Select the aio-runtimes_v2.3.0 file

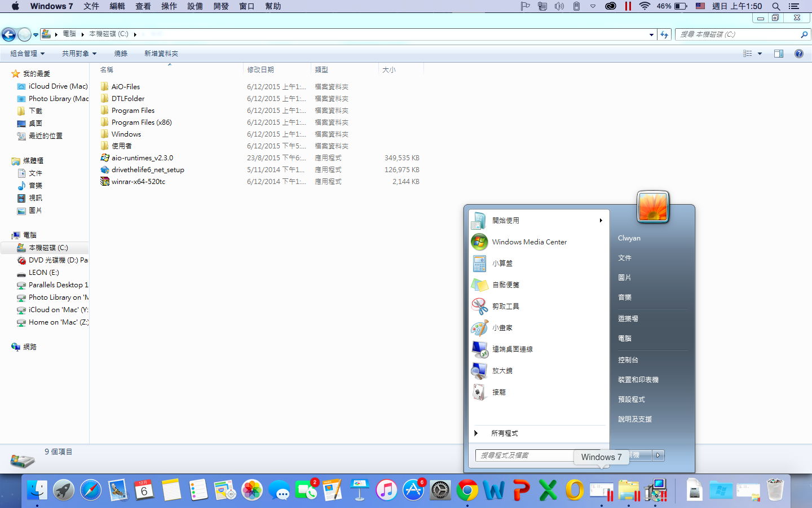click(x=142, y=158)
